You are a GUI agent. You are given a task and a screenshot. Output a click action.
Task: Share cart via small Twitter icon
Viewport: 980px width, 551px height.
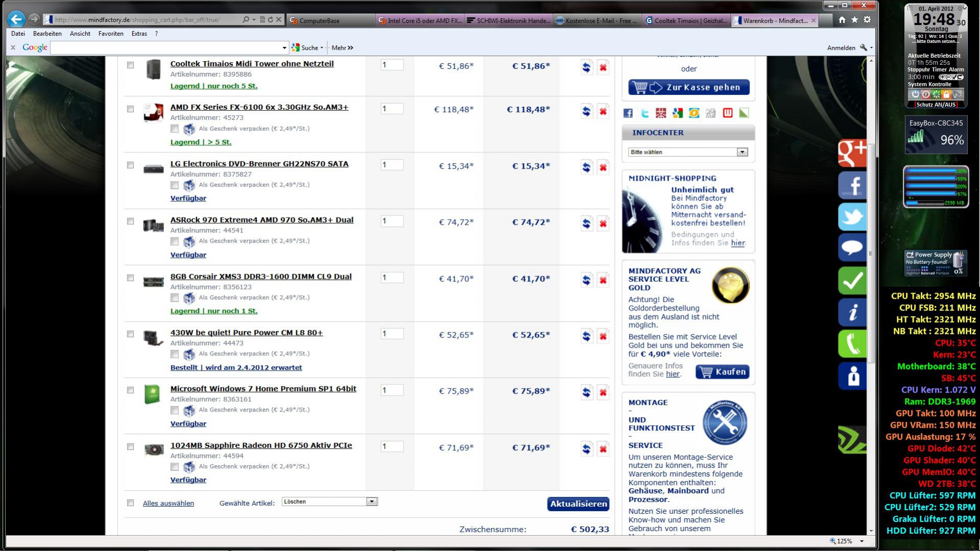tap(644, 113)
